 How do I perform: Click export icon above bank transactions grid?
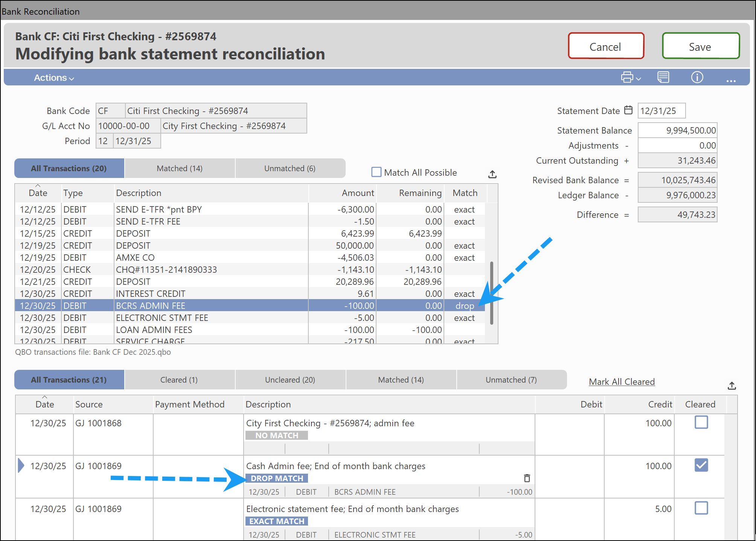coord(492,174)
